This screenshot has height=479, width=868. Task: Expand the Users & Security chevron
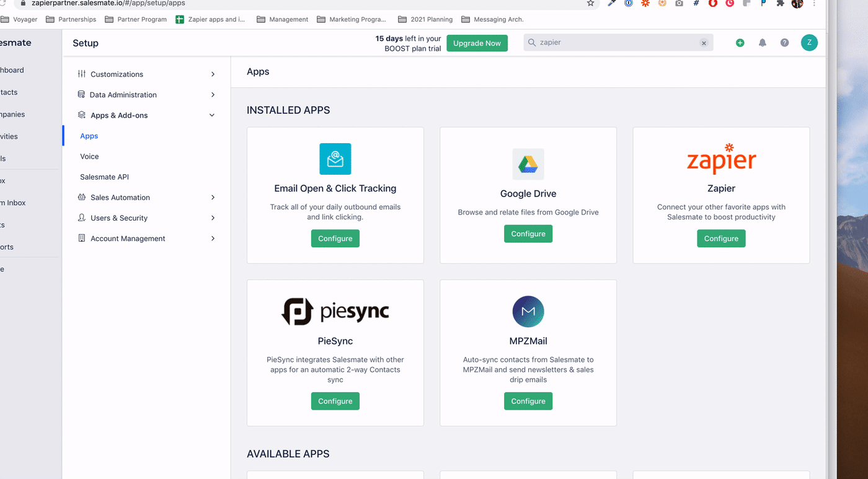[213, 218]
